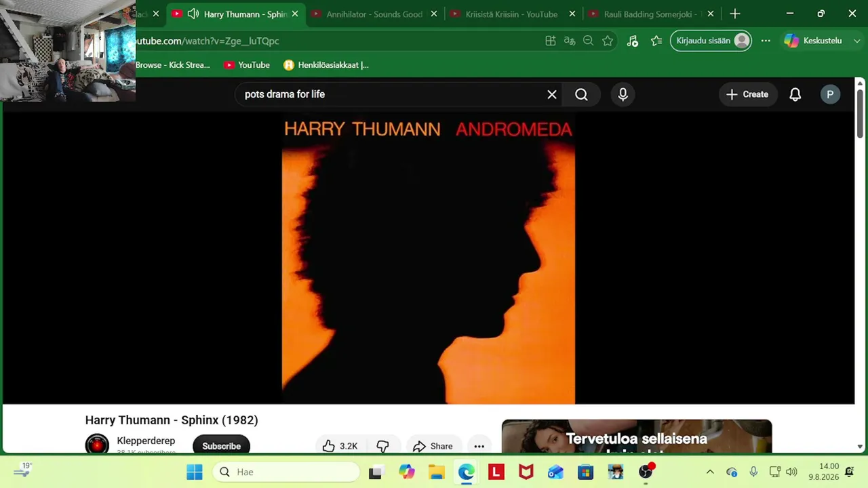Open Task View on the taskbar
Viewport: 868px width, 488px height.
[x=375, y=472]
